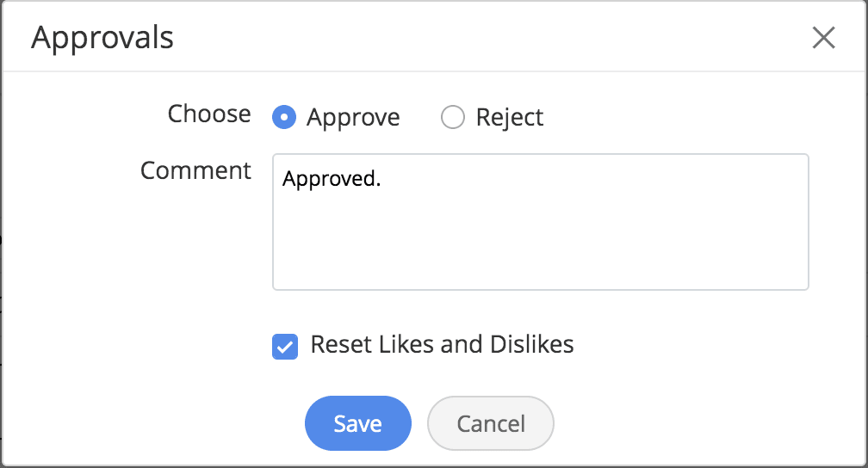Image resolution: width=868 pixels, height=468 pixels.
Task: Click the "Approved." text in the comment box
Action: pos(332,180)
